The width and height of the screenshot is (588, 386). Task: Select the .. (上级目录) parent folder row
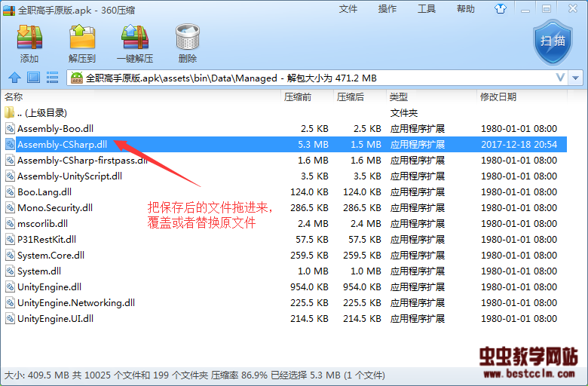click(283, 112)
